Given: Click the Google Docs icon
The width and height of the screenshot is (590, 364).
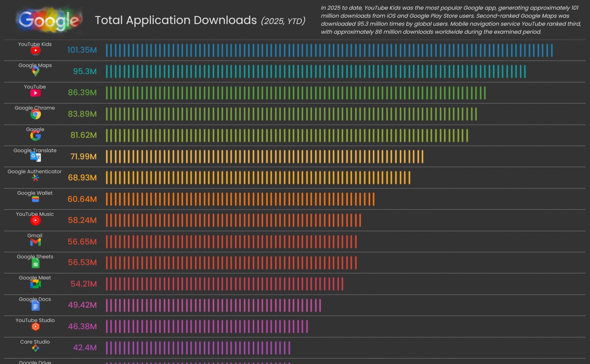Looking at the screenshot, I should point(35,306).
